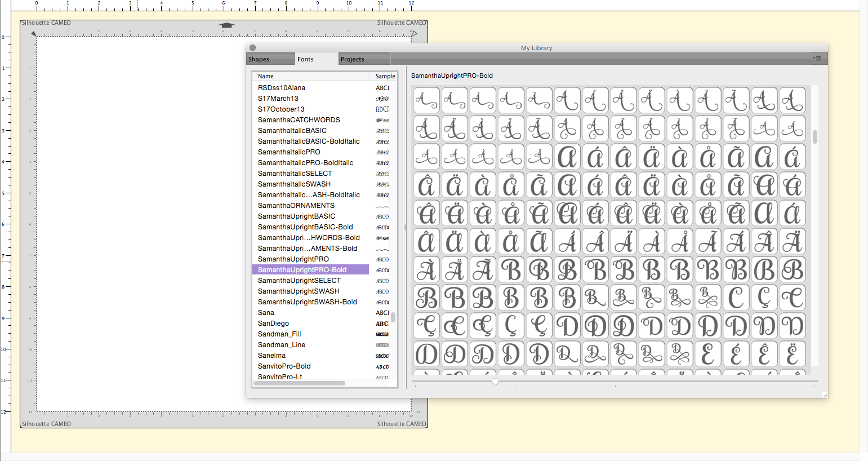This screenshot has height=461, width=868.
Task: Pick the Ë (E dieresis) glyph tile
Action: [793, 354]
